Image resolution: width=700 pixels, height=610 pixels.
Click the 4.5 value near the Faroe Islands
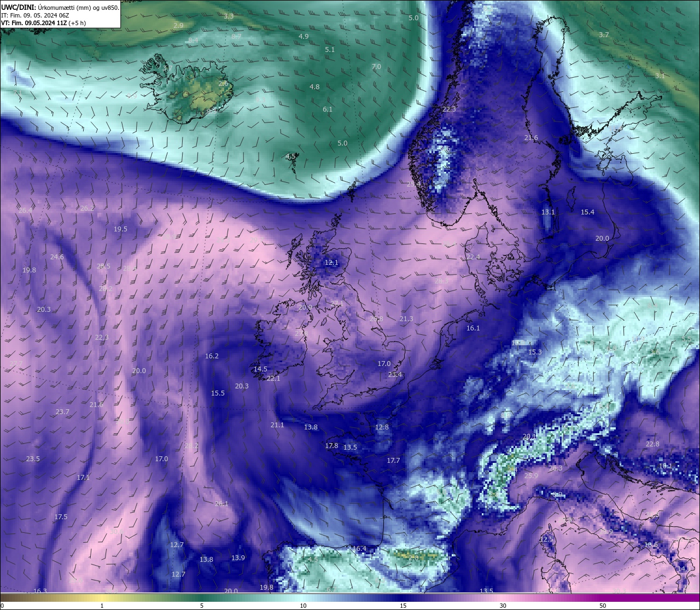(x=290, y=156)
